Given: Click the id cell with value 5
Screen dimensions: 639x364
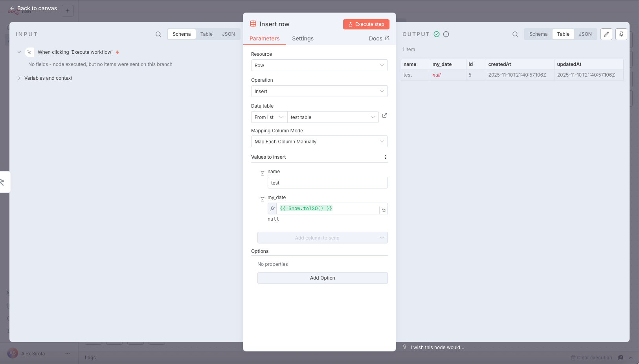Looking at the screenshot, I should [476, 75].
